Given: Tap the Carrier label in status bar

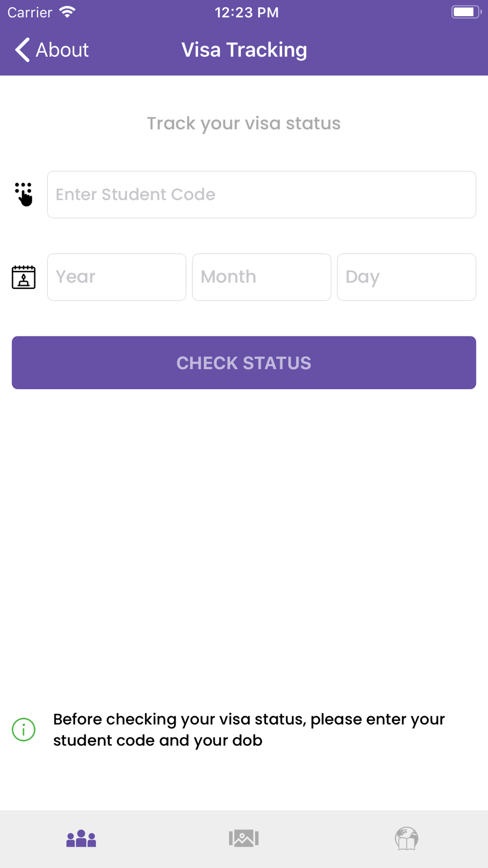Looking at the screenshot, I should pyautogui.click(x=30, y=12).
